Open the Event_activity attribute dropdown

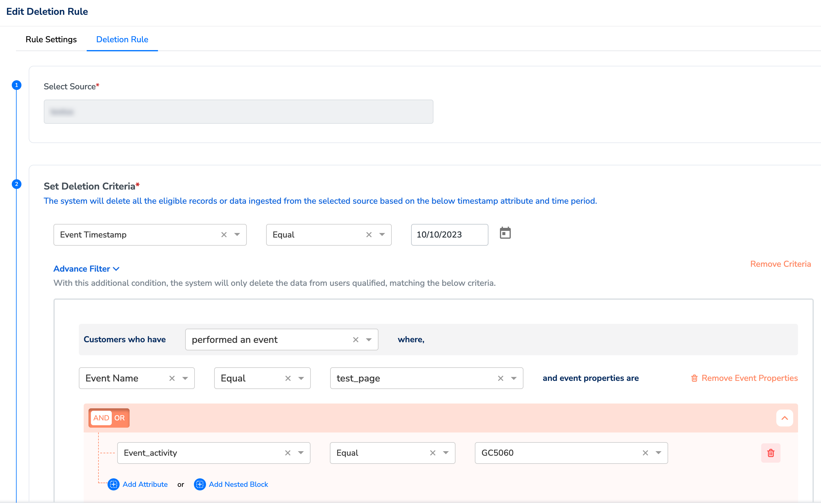click(x=301, y=453)
